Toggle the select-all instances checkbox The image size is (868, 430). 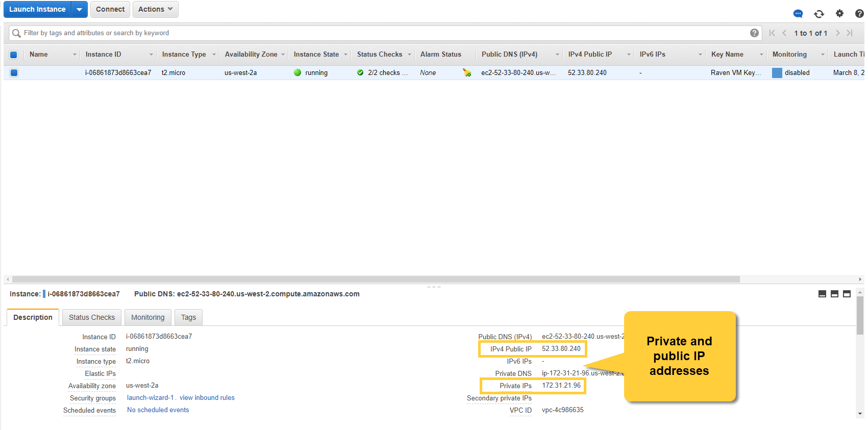coord(14,55)
